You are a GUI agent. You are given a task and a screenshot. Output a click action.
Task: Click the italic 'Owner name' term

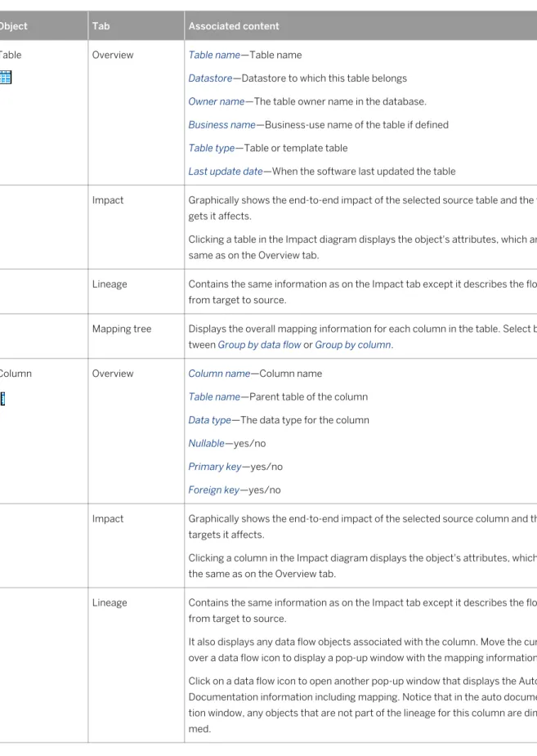click(217, 101)
